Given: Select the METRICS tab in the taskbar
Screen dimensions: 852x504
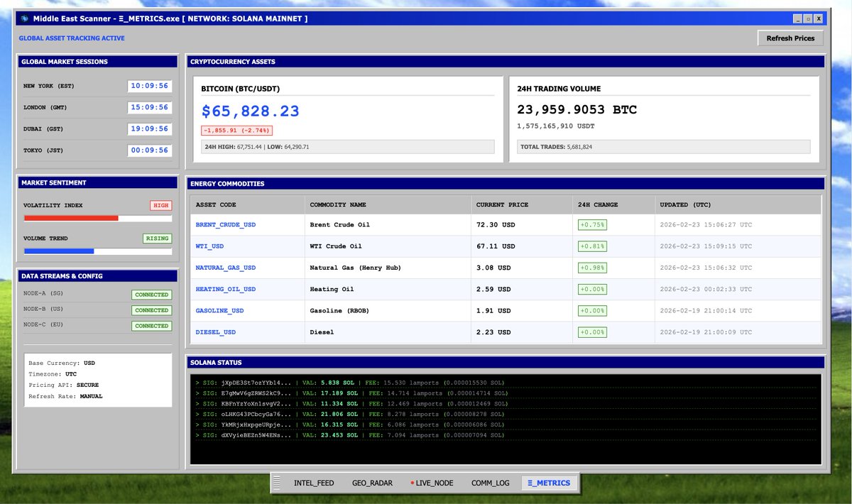Looking at the screenshot, I should pyautogui.click(x=550, y=483).
